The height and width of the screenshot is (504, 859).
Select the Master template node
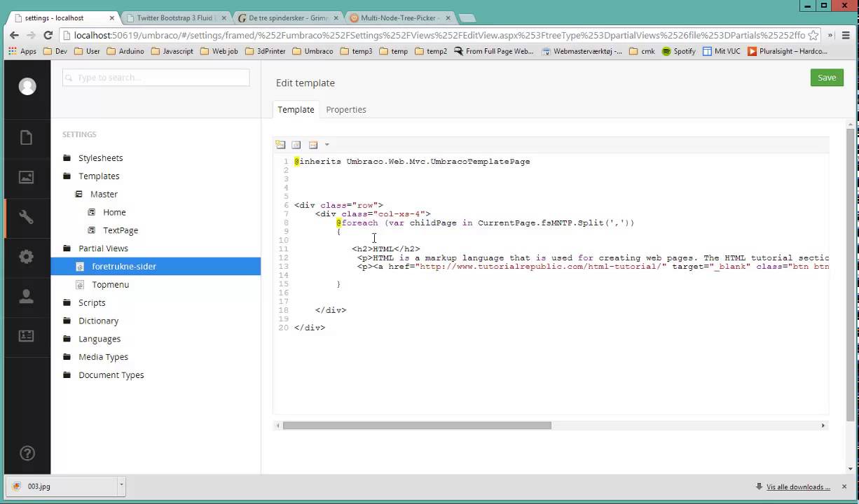tap(104, 194)
